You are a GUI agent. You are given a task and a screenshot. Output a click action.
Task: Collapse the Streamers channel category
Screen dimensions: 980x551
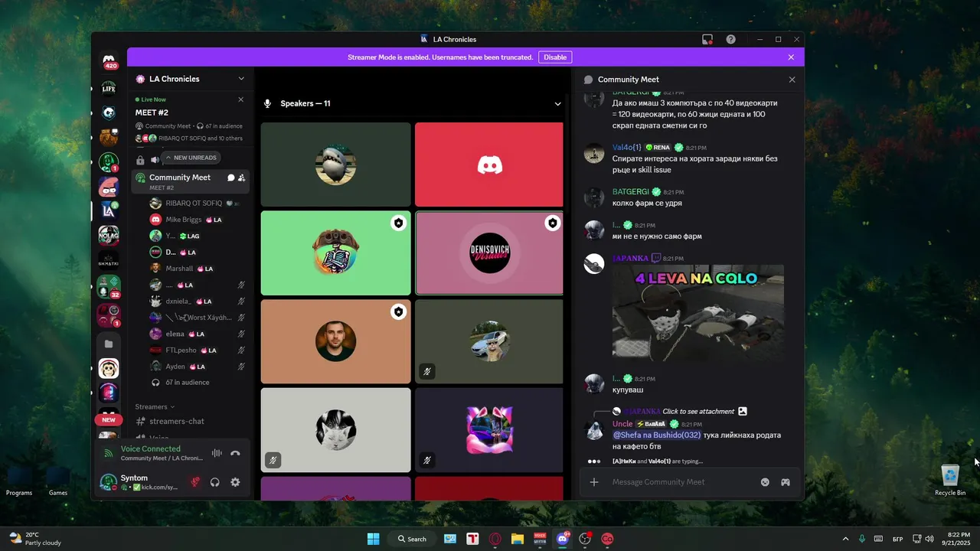click(x=154, y=407)
